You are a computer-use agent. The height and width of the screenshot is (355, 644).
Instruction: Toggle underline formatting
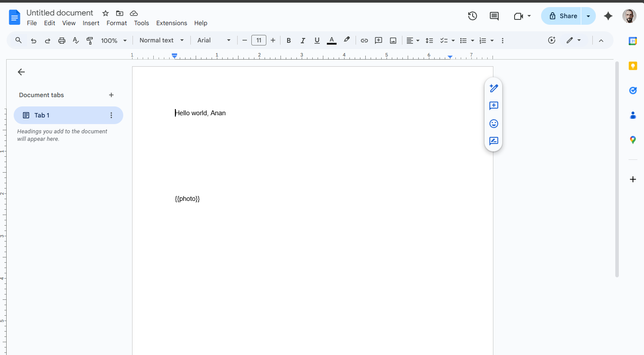[317, 40]
